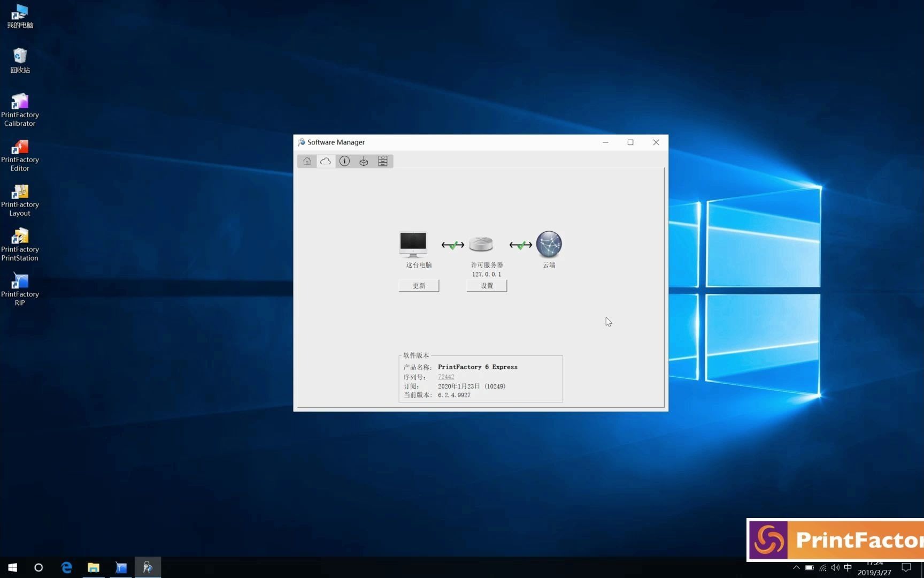Switch input method via 中 indicator
Image resolution: width=924 pixels, height=578 pixels.
[848, 568]
